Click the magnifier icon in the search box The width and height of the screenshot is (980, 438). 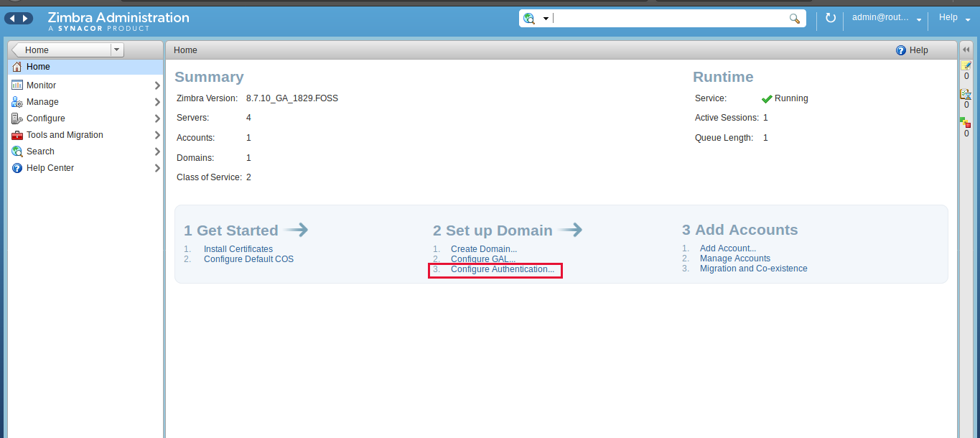pos(795,19)
